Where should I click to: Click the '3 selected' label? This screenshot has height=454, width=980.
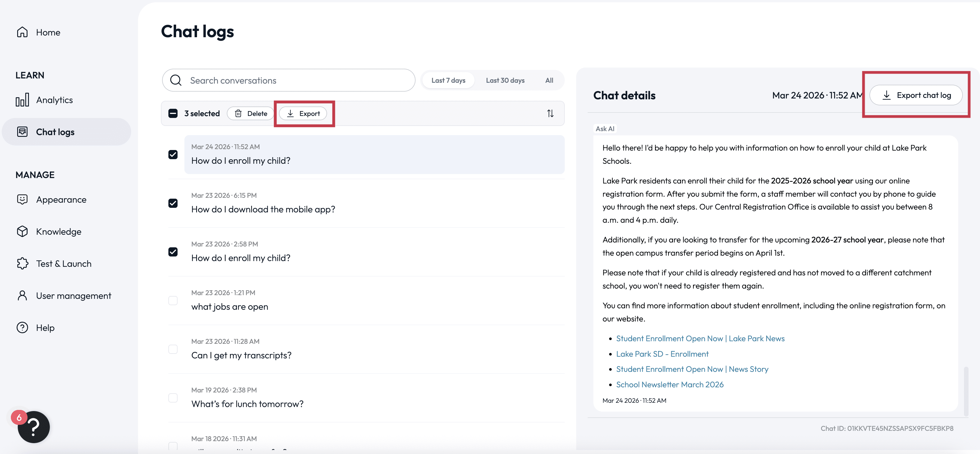click(x=202, y=113)
